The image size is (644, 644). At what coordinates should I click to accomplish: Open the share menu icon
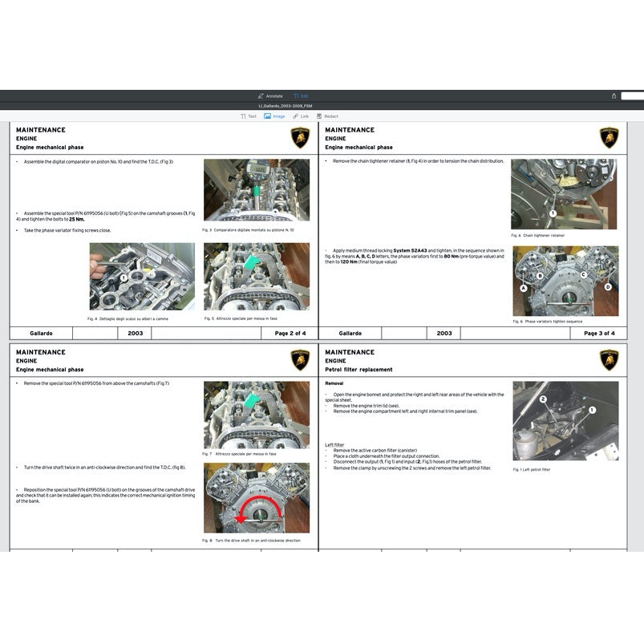click(614, 95)
